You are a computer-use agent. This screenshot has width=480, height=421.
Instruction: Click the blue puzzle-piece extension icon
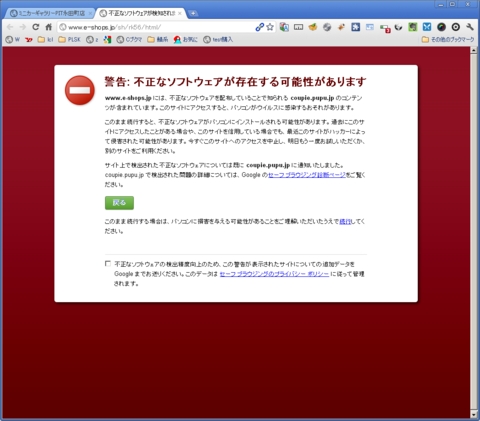tap(355, 27)
